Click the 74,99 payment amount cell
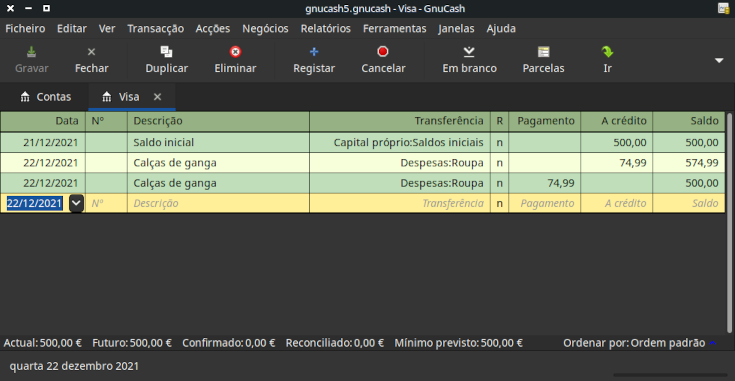 tap(545, 183)
